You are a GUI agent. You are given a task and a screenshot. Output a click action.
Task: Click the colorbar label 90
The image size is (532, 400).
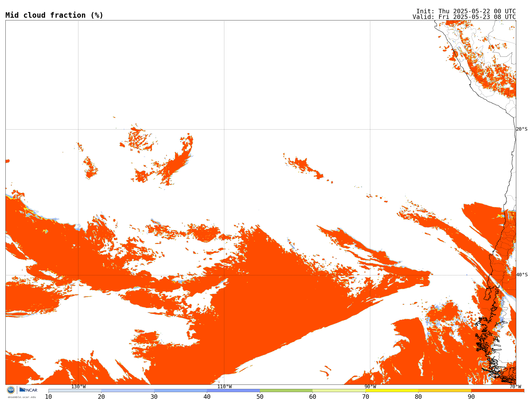[471, 397]
